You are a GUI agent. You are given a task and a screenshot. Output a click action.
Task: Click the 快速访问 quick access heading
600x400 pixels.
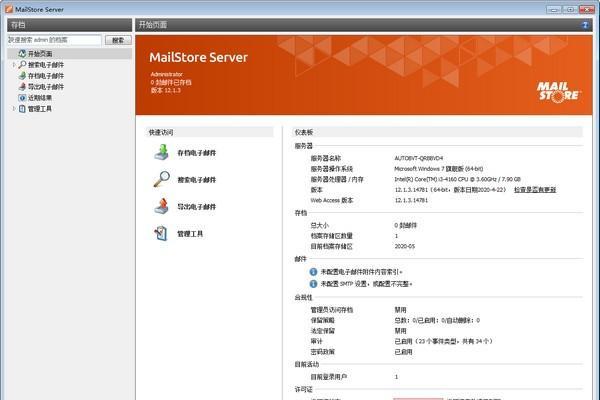(x=161, y=132)
